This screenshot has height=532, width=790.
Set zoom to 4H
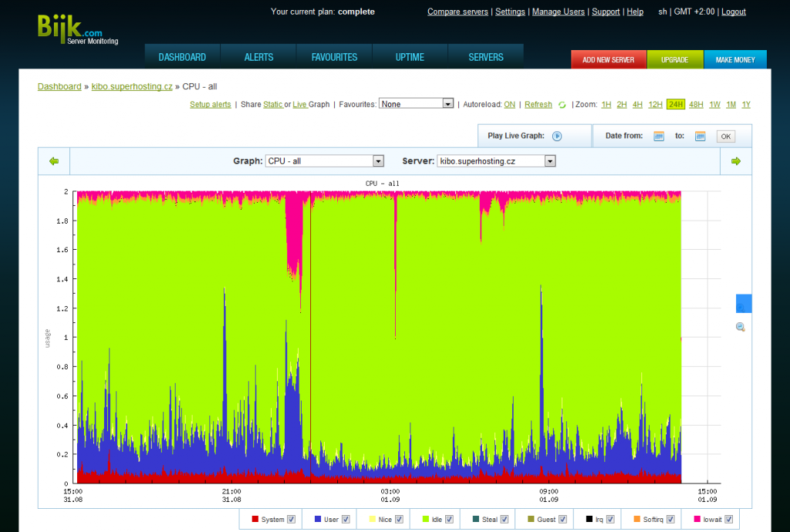pos(637,104)
